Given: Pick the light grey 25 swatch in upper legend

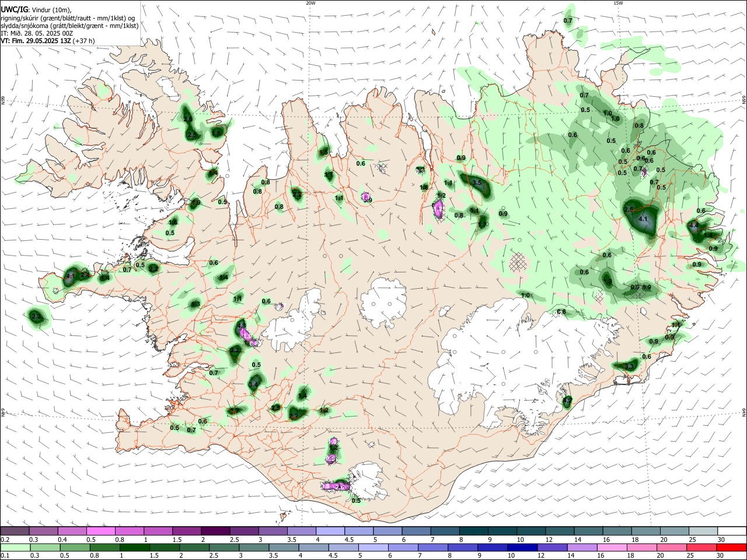Looking at the screenshot, I should [703, 531].
